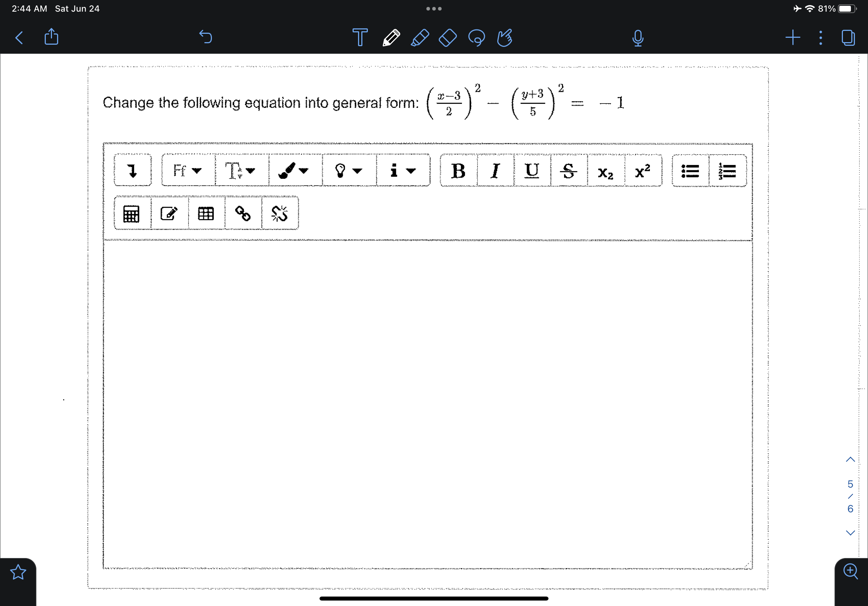The width and height of the screenshot is (868, 606).
Task: Click the insert link icon
Action: tap(242, 214)
